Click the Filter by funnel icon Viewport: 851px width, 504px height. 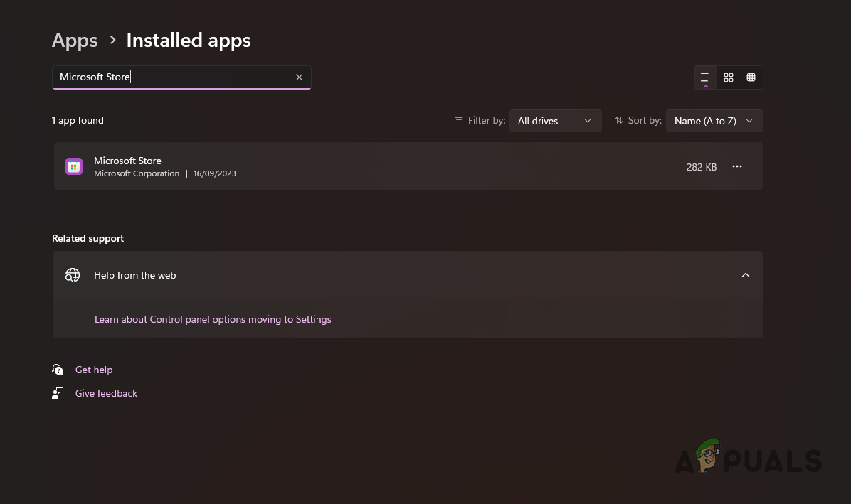click(x=459, y=120)
